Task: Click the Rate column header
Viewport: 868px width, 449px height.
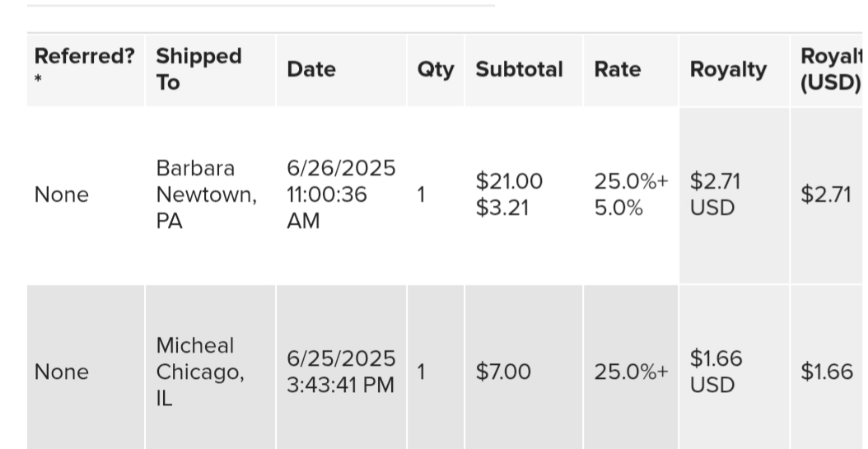Action: pos(631,70)
